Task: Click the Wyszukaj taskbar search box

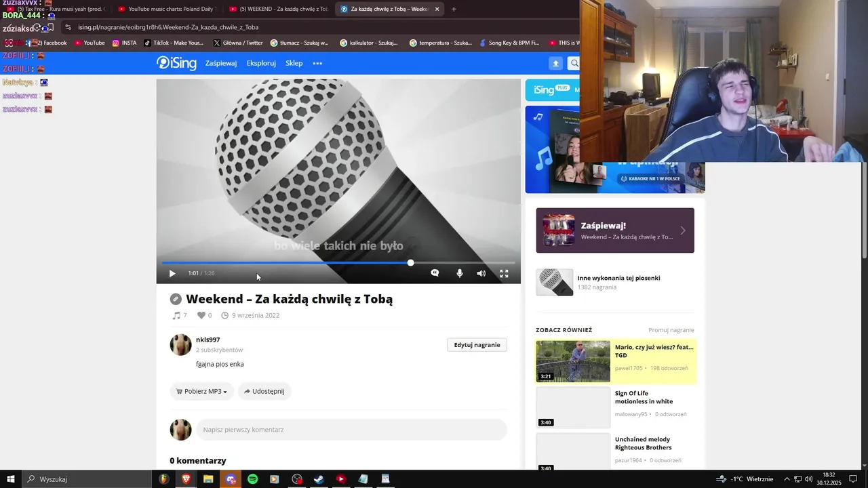Action: point(86,479)
